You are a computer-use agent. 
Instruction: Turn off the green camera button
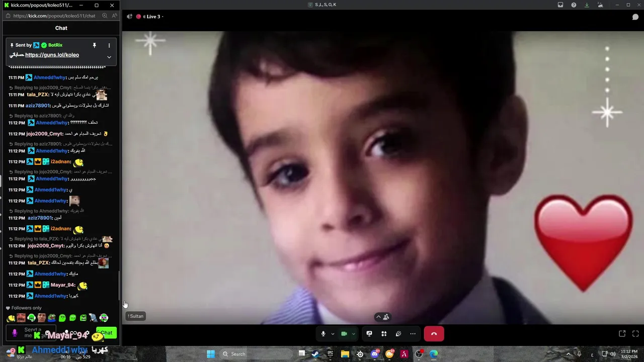(x=344, y=334)
